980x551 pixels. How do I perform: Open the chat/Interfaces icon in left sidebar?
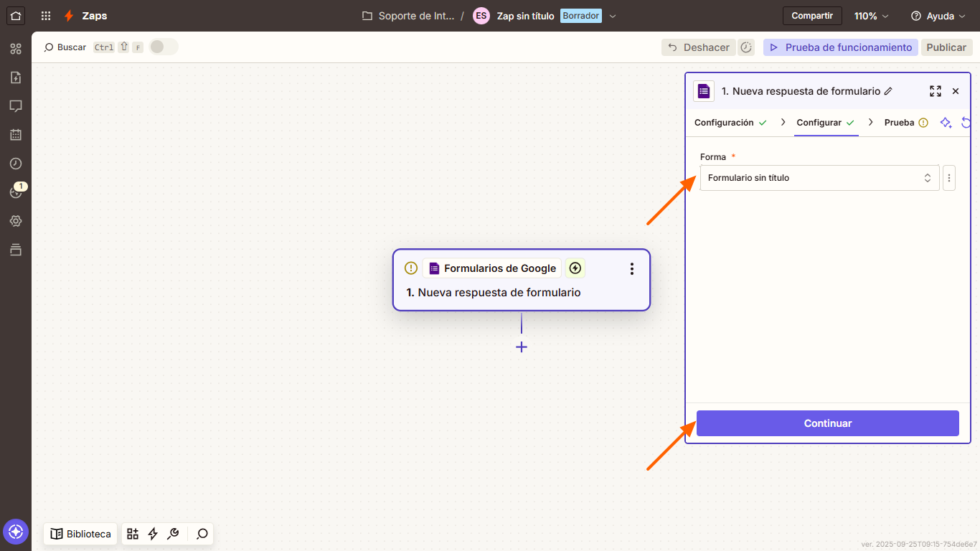pyautogui.click(x=16, y=106)
